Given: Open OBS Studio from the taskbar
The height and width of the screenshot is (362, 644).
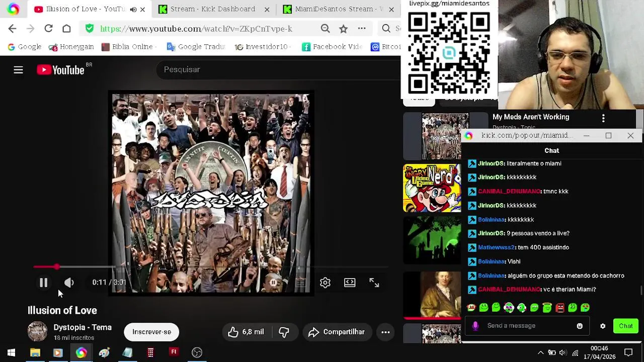Looking at the screenshot, I should [197, 352].
